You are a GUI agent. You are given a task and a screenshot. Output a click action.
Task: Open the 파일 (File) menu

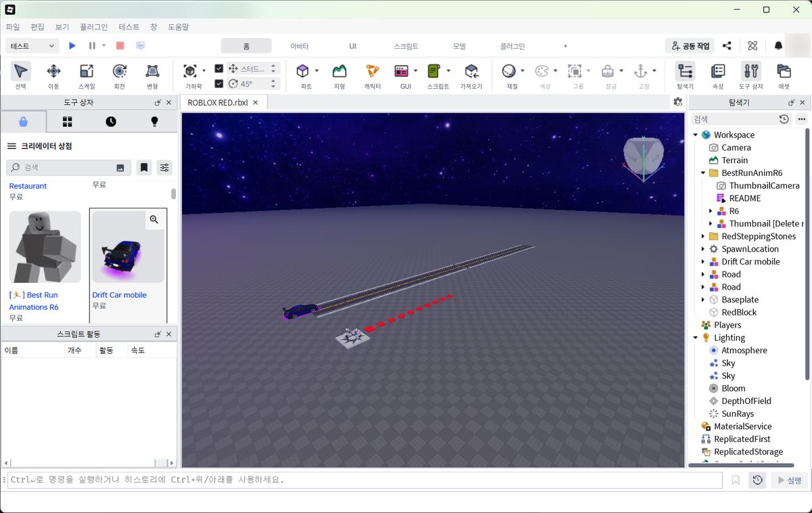tap(13, 27)
